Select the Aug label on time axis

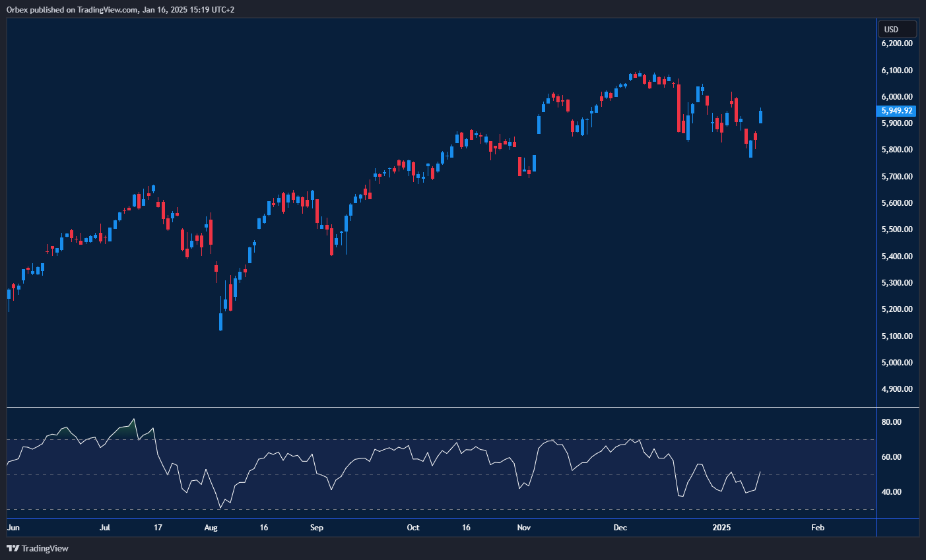pyautogui.click(x=211, y=528)
